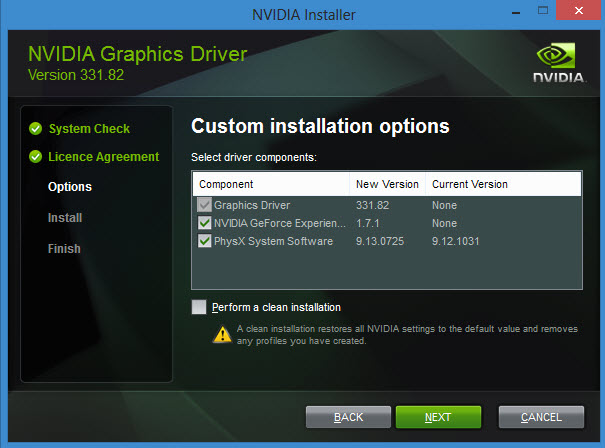Select the Options step in sidebar
The width and height of the screenshot is (605, 448).
[x=69, y=187]
